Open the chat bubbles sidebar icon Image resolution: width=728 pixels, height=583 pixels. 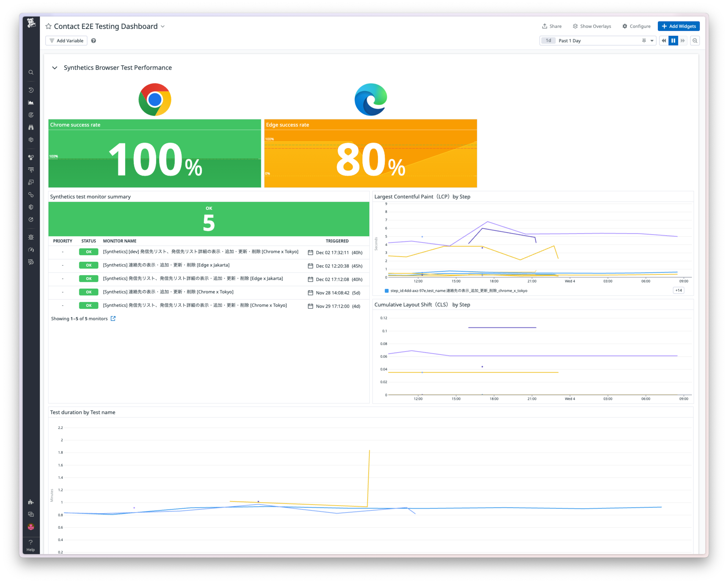31,515
